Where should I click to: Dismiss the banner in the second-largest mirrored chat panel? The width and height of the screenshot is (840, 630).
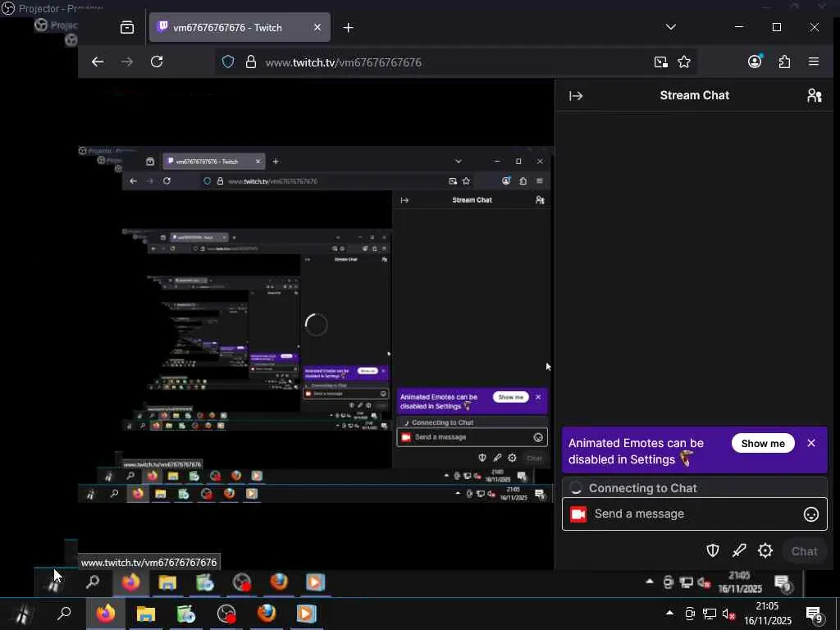(x=538, y=397)
